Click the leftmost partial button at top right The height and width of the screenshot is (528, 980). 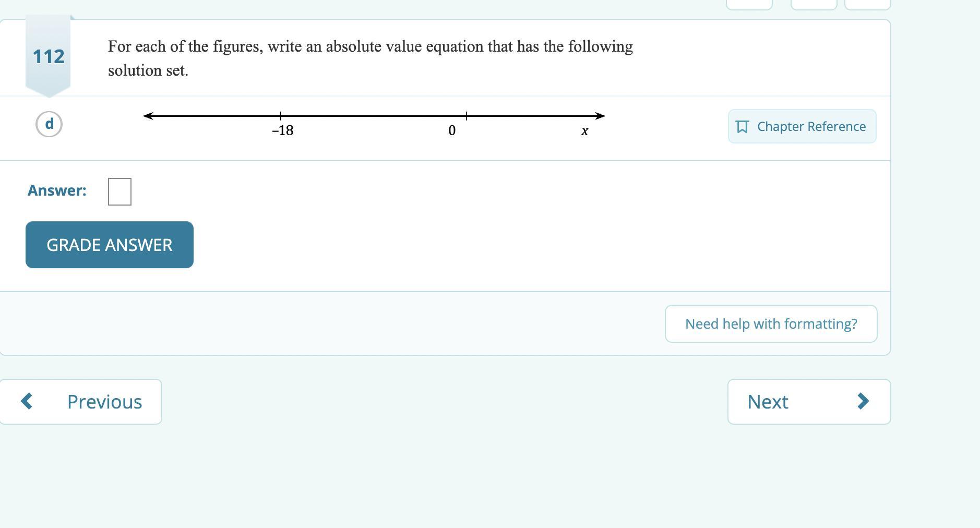coord(749,5)
